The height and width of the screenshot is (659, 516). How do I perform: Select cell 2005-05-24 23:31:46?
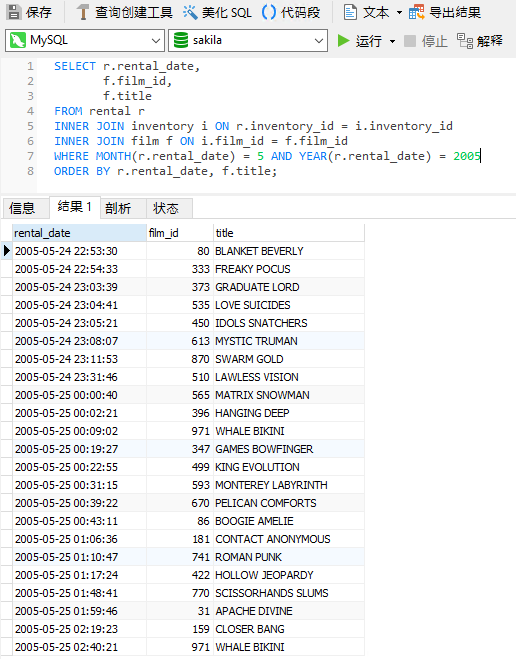(x=79, y=377)
